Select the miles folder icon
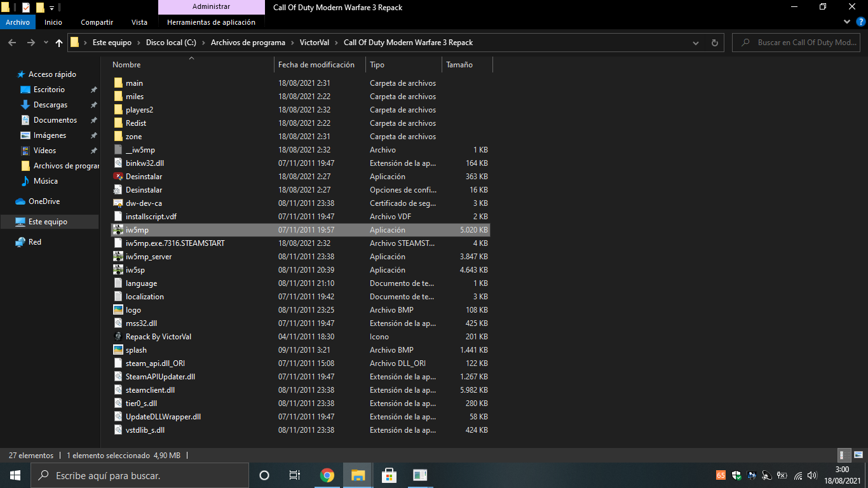This screenshot has height=488, width=868. click(x=118, y=97)
